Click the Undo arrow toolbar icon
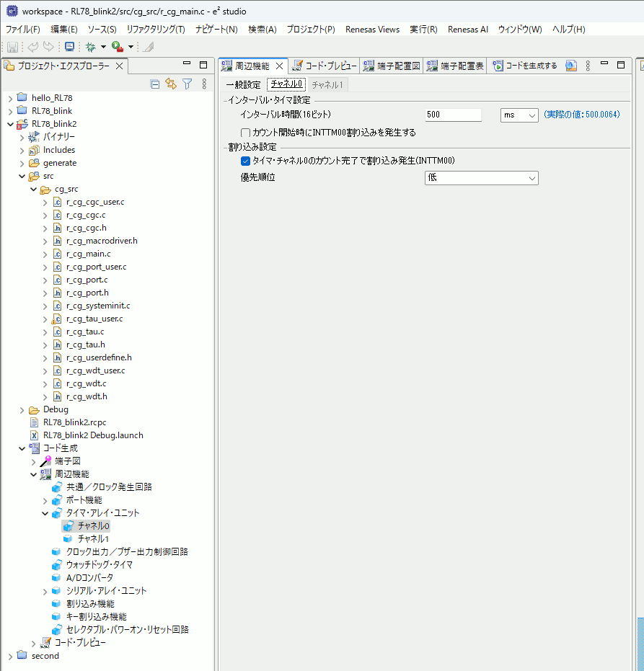The image size is (644, 671). [33, 47]
